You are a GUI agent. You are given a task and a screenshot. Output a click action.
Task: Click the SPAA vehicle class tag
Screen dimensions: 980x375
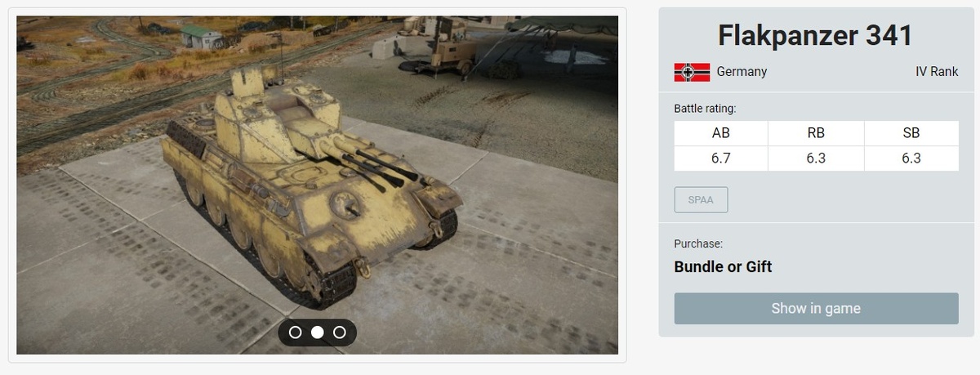click(x=701, y=200)
